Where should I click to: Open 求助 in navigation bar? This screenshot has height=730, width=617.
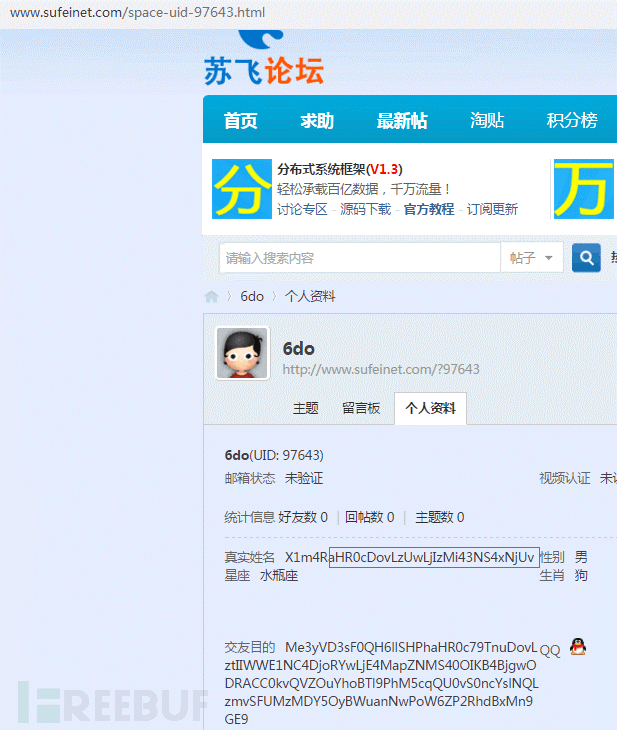click(317, 121)
